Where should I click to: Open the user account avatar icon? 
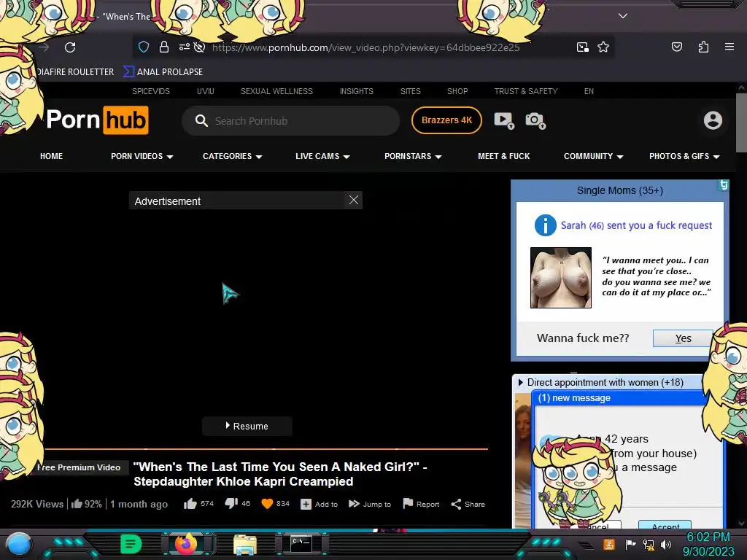pos(713,120)
